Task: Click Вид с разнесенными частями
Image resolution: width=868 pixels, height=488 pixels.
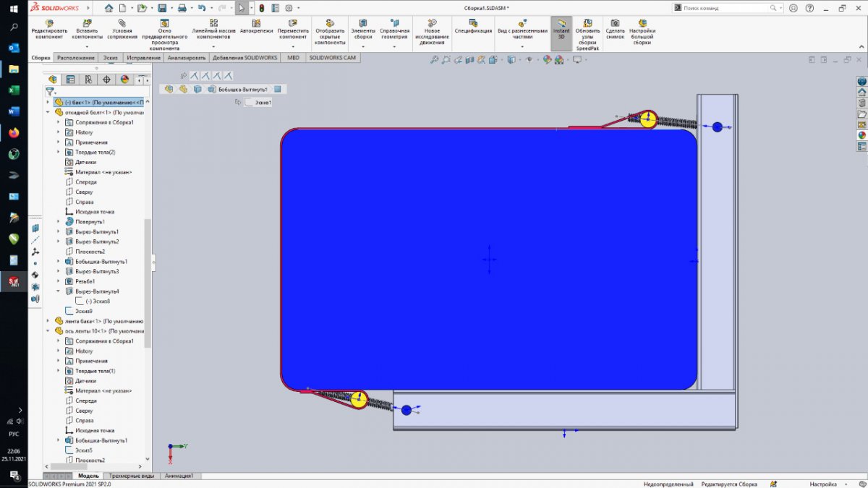Action: point(522,30)
